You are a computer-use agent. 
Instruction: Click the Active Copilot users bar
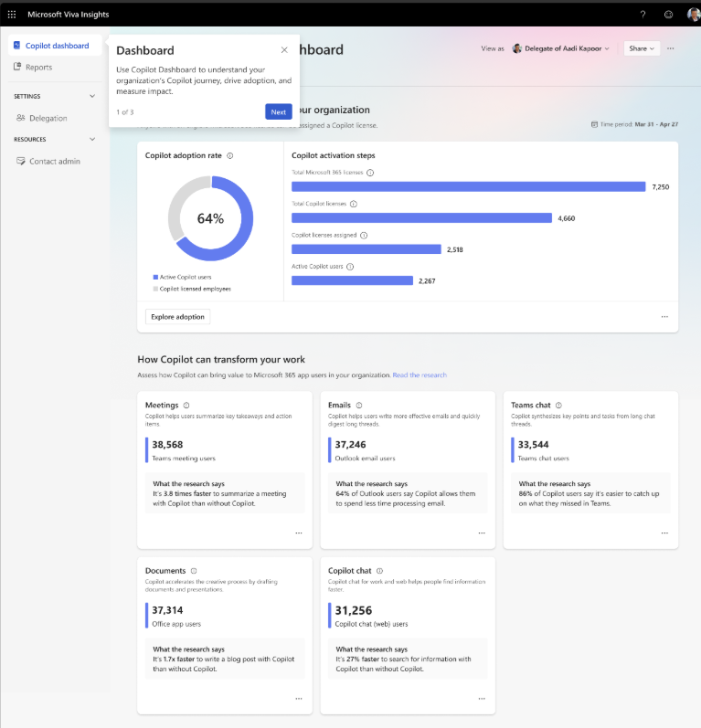click(x=352, y=280)
